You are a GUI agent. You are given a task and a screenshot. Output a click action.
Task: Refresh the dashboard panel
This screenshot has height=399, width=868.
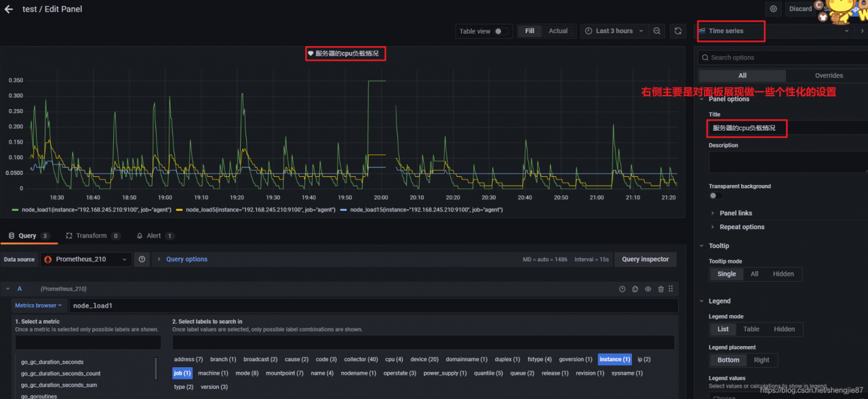click(x=677, y=31)
